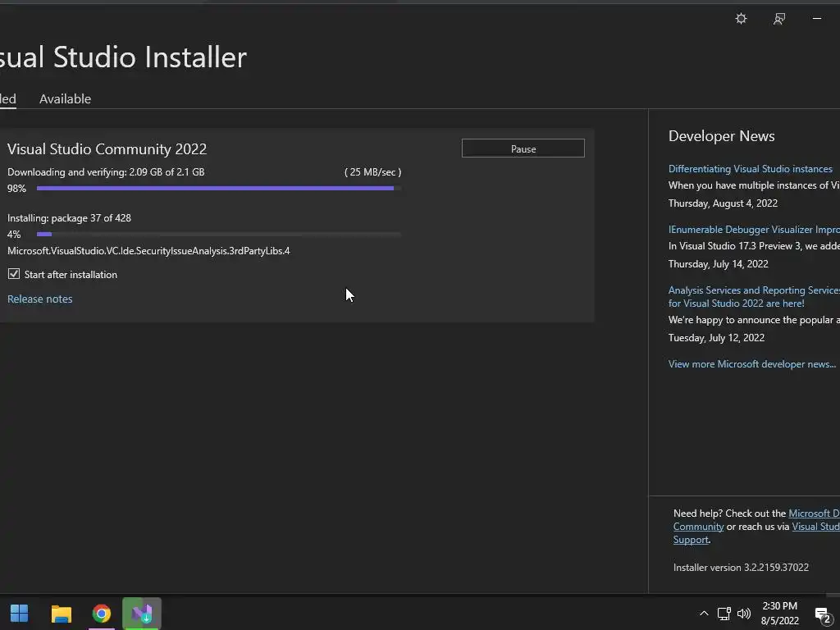Select 'Installing: package 37 of 428' text
This screenshot has width=840, height=630.
pos(69,218)
